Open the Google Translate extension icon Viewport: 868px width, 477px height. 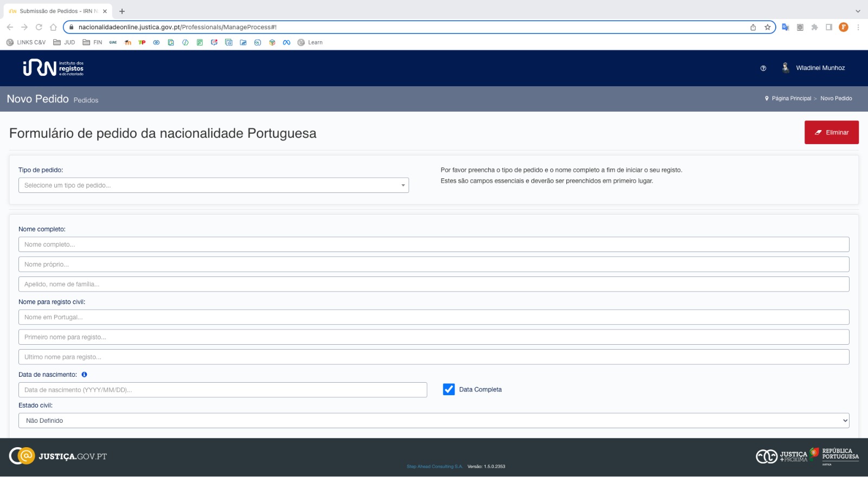785,27
